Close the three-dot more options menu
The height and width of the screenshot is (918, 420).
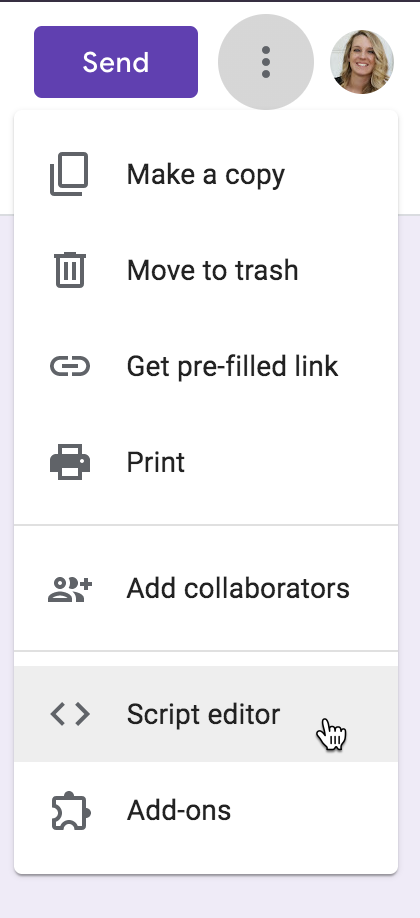[266, 62]
